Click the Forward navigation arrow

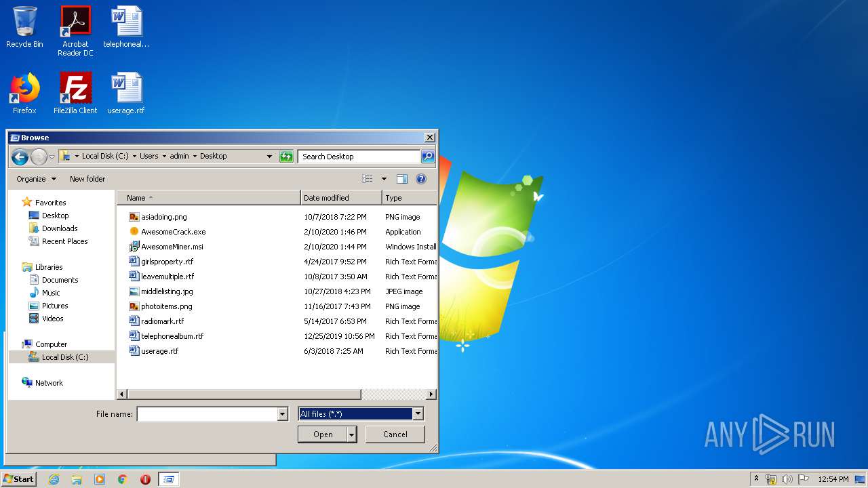click(39, 157)
